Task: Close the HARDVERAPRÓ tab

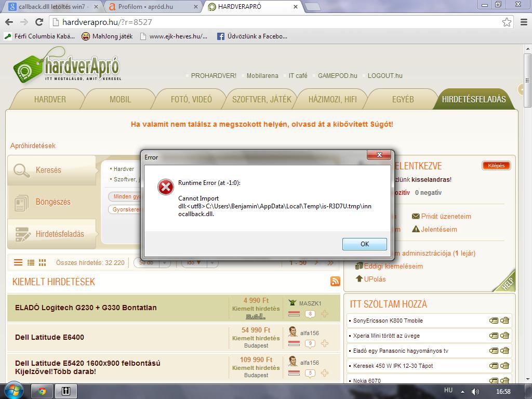Action: pos(296,6)
